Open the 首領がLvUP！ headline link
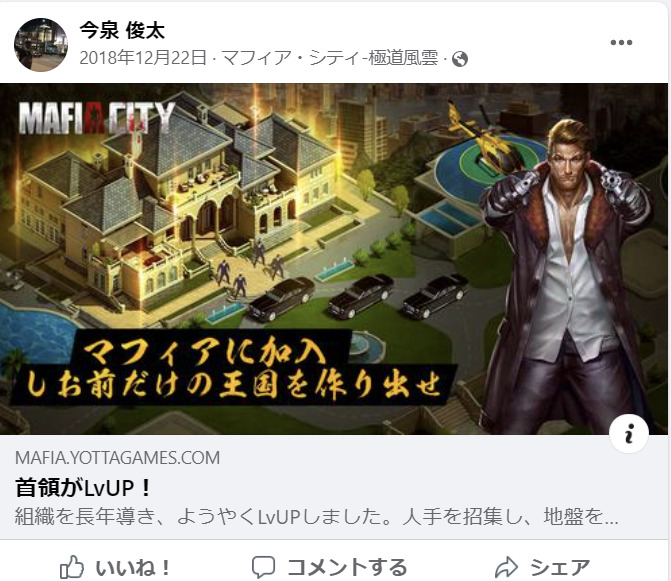The height and width of the screenshot is (581, 671). pyautogui.click(x=83, y=488)
